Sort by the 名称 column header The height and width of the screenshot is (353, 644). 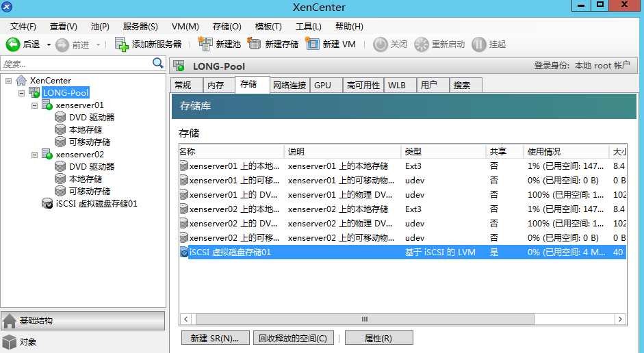click(x=231, y=151)
